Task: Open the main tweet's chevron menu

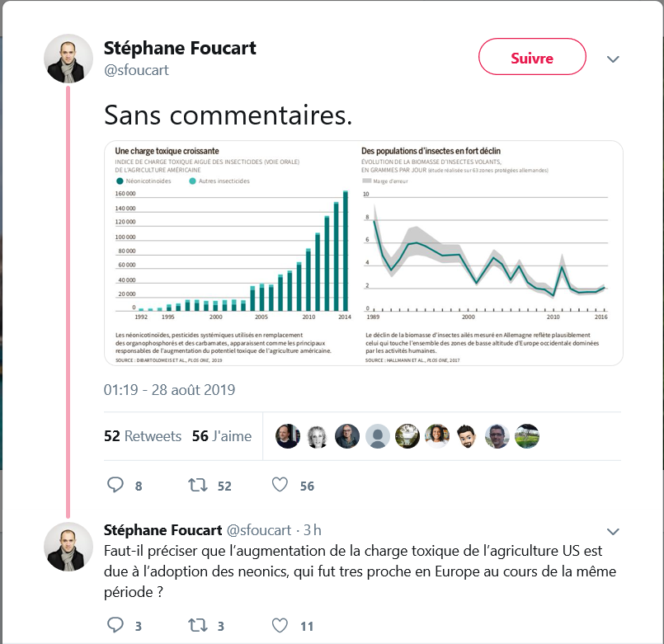Action: point(612,59)
